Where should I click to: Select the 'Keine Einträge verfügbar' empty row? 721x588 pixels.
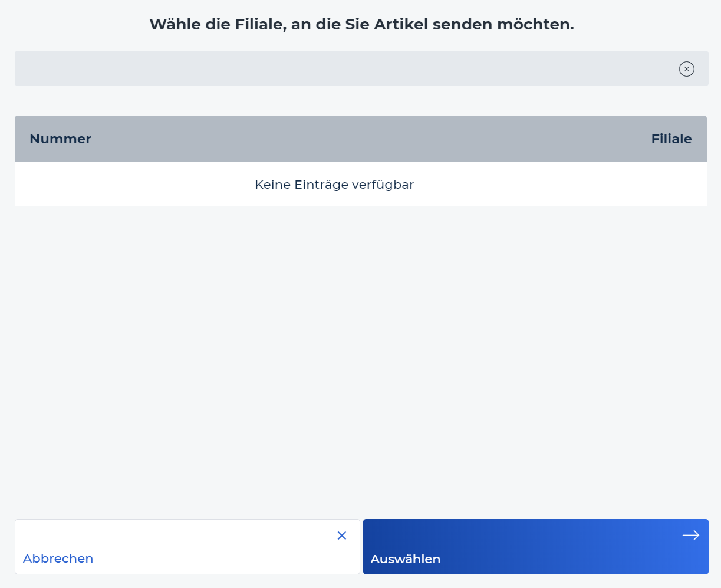[361, 185]
